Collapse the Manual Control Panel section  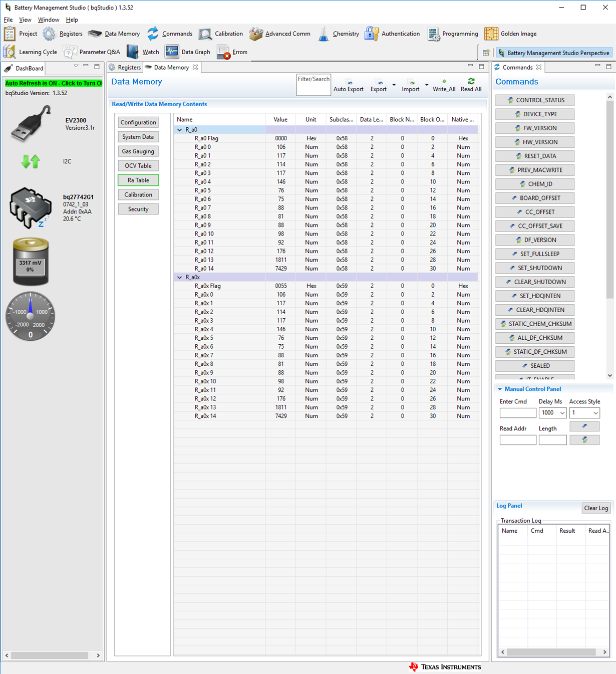500,389
